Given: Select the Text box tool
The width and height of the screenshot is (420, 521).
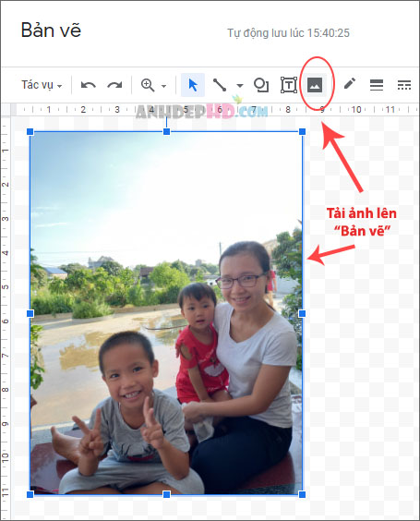Looking at the screenshot, I should 289,85.
